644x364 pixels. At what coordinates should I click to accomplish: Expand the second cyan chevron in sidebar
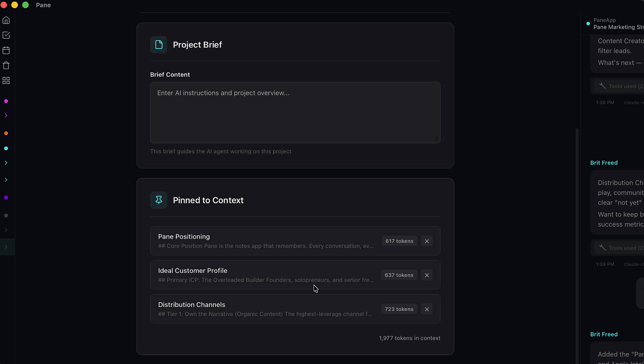pyautogui.click(x=6, y=180)
